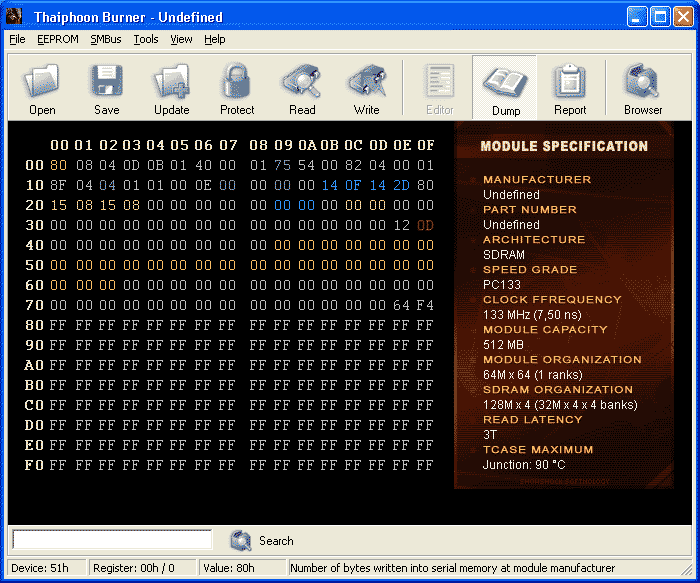
Task: Click the PART NUMBER heading
Action: [x=529, y=209]
